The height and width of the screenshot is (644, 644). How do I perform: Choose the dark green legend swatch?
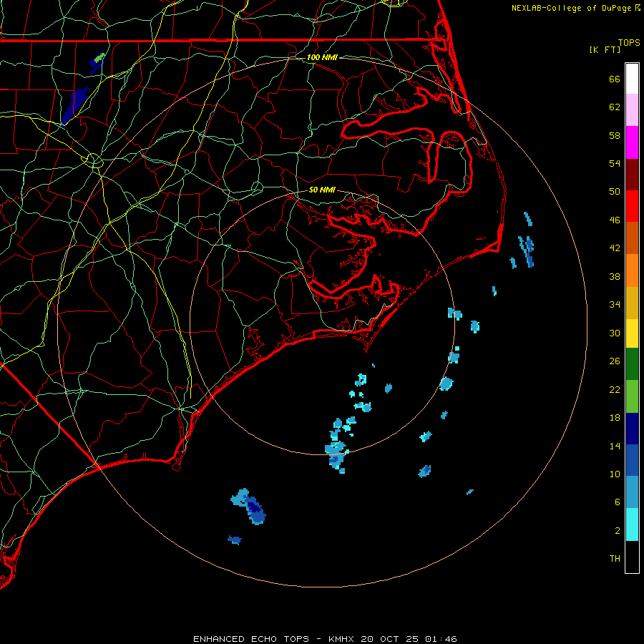(x=632, y=364)
